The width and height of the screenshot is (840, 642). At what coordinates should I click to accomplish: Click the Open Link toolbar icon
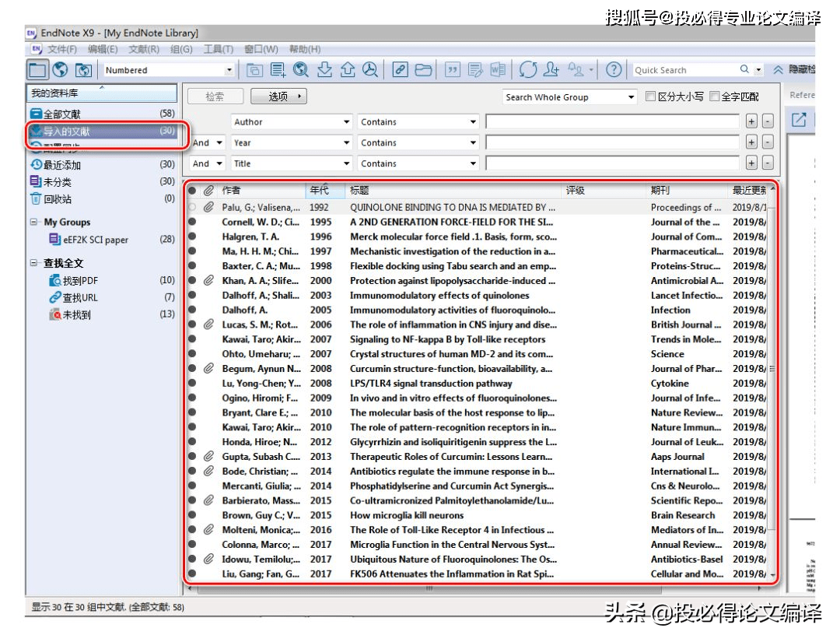click(400, 70)
